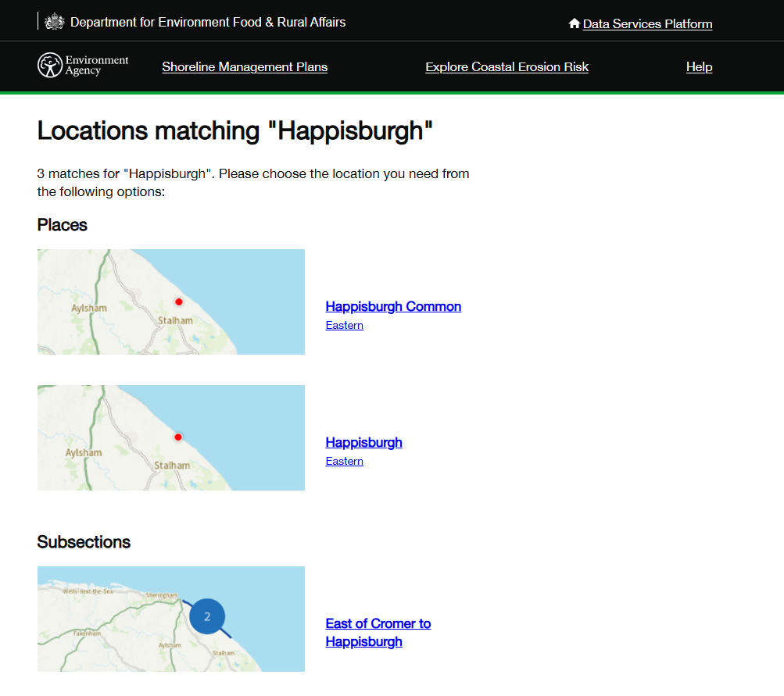Click the red marker on Happisburgh map
Screen dimensions: 784x696
pyautogui.click(x=178, y=437)
